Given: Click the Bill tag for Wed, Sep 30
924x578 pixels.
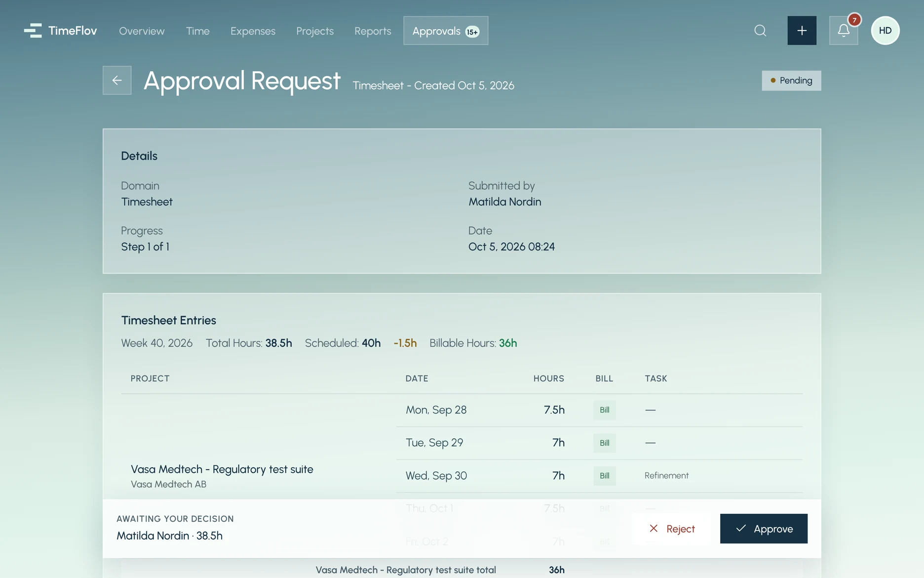Looking at the screenshot, I should click(604, 476).
